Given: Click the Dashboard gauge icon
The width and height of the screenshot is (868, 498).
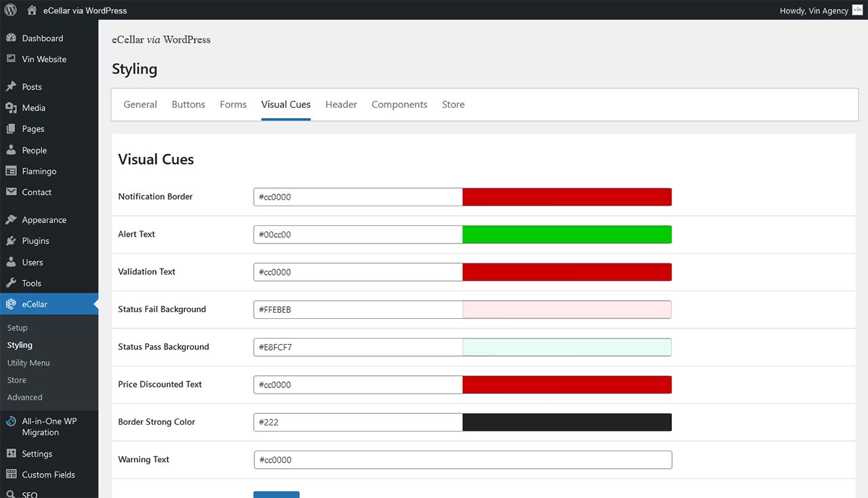Looking at the screenshot, I should click(x=11, y=39).
